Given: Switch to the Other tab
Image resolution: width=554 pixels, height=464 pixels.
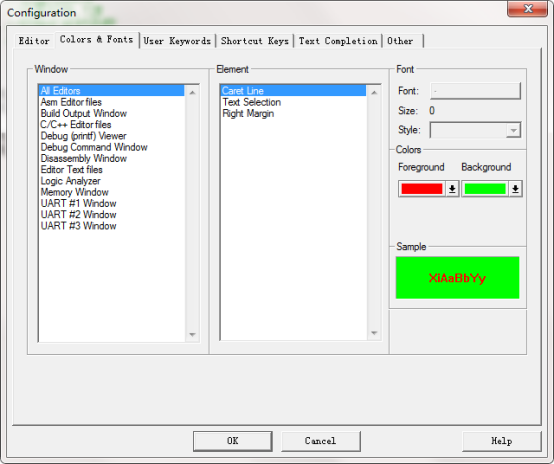Looking at the screenshot, I should click(x=402, y=41).
